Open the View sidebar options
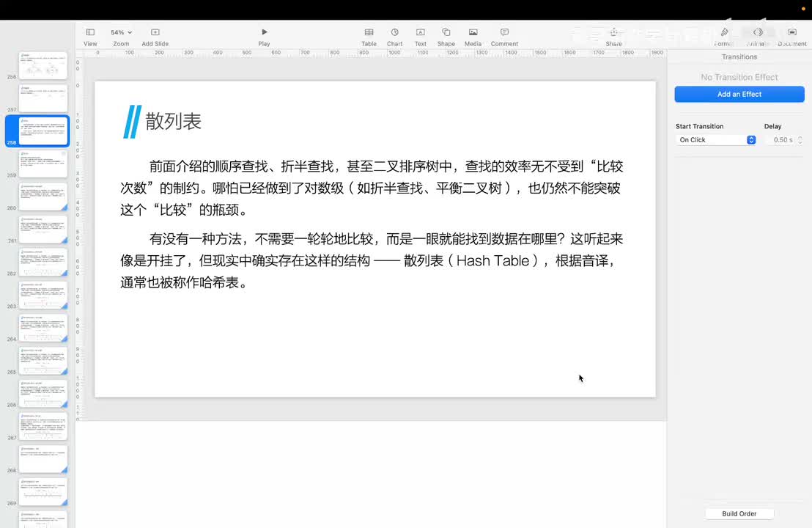Screen dimensions: 812x528 pos(90,37)
